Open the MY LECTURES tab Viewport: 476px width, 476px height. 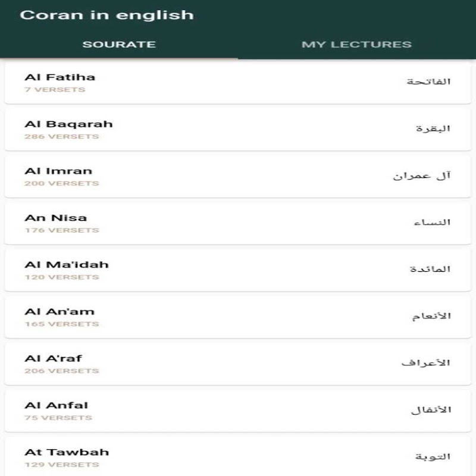click(356, 44)
